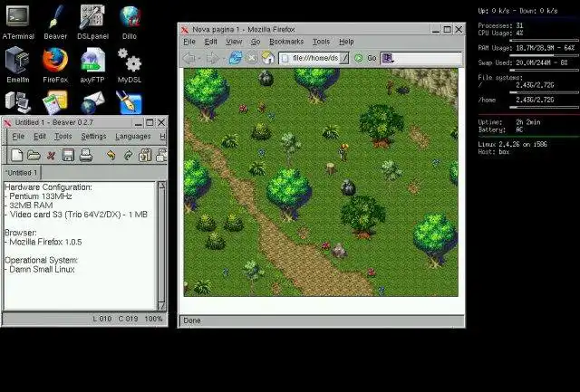This screenshot has height=392, width=580.
Task: Open the Go menu in Firefox
Action: (x=256, y=42)
